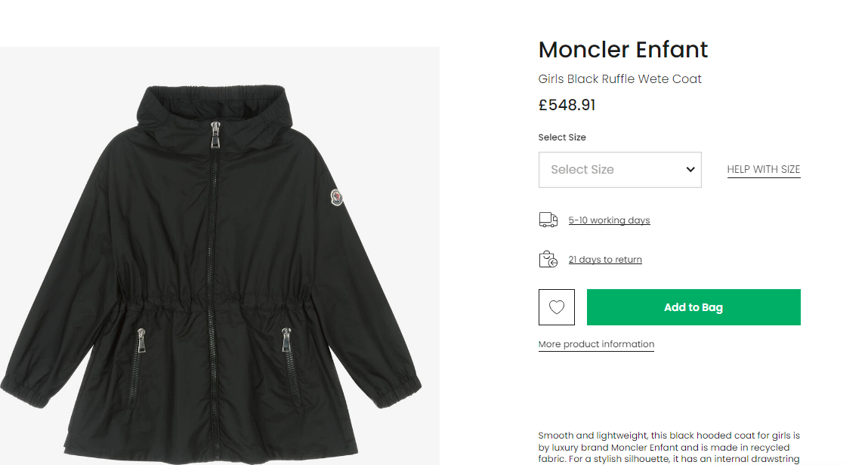Open More product information link
This screenshot has height=465, width=868.
pyautogui.click(x=596, y=344)
